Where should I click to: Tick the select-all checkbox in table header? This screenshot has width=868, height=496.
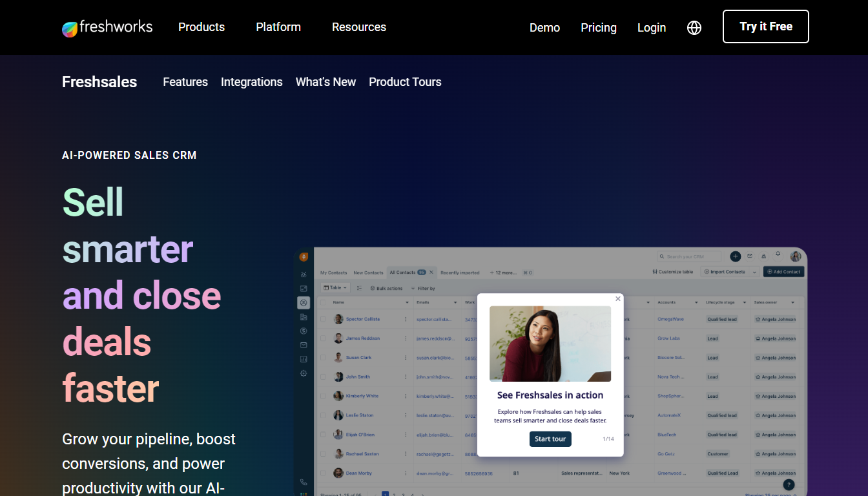click(x=324, y=302)
